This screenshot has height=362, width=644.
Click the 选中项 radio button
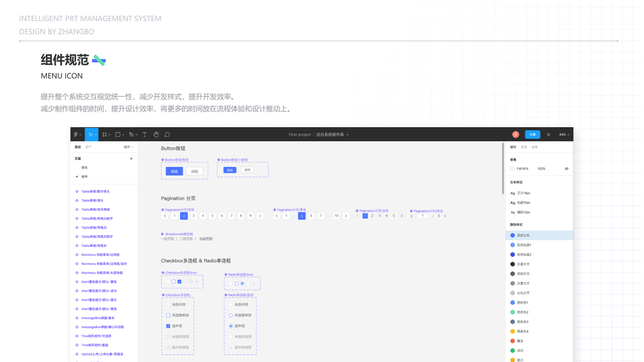(231, 326)
